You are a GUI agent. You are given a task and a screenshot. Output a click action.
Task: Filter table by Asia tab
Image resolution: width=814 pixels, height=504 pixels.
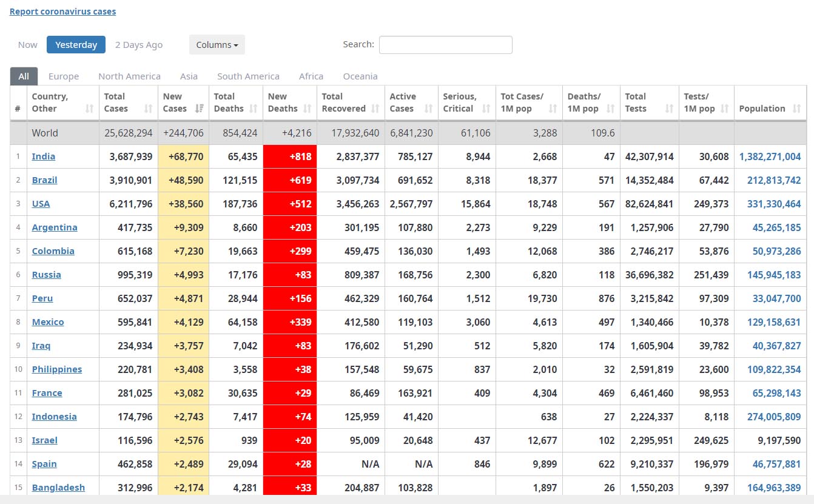coord(189,76)
